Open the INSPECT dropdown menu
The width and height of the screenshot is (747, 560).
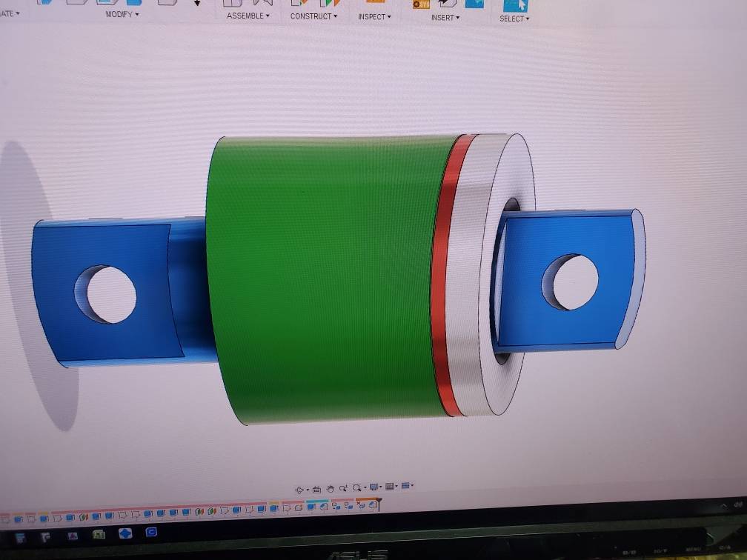[374, 16]
